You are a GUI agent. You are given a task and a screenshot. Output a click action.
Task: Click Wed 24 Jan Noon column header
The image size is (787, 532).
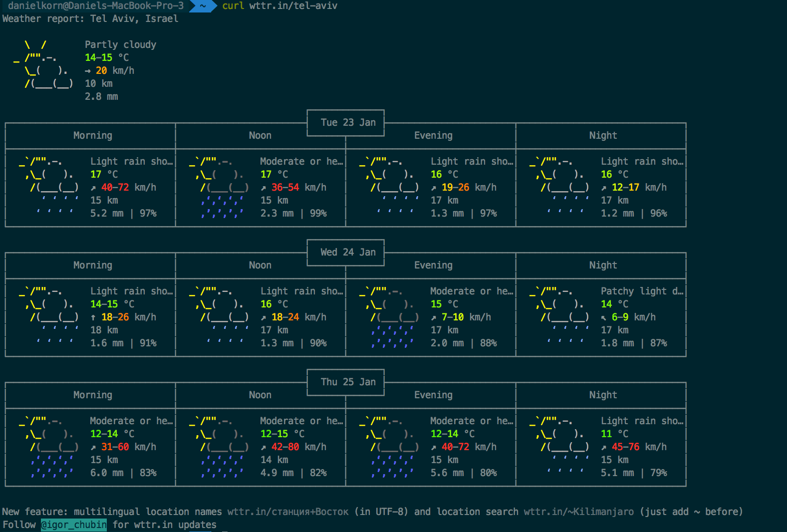tap(260, 265)
